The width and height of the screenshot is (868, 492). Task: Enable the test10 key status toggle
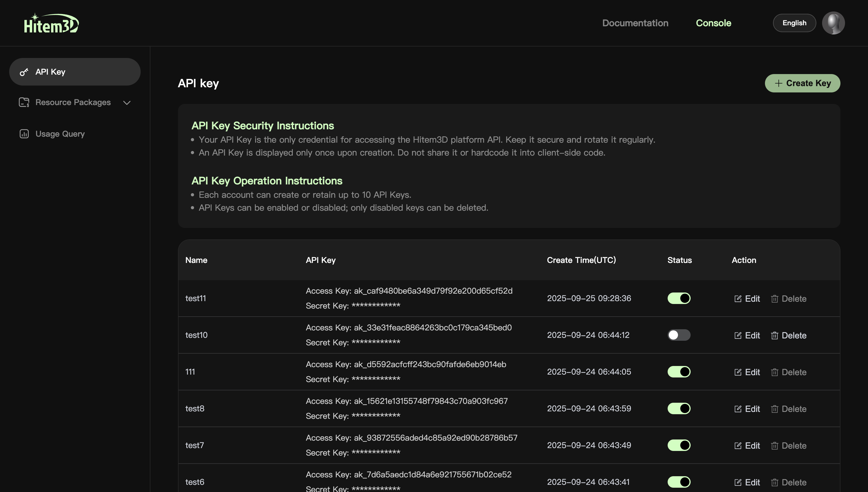(x=679, y=335)
